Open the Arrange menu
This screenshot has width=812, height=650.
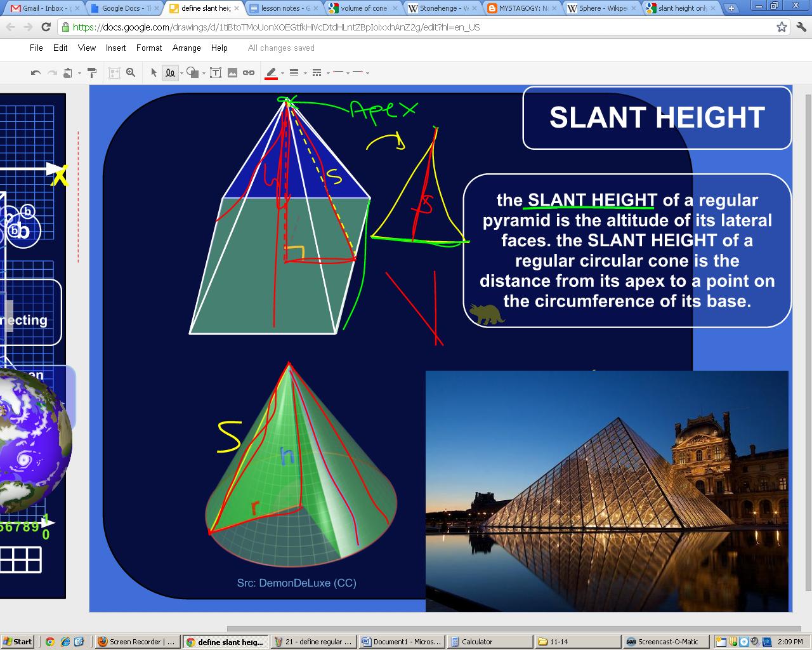[x=187, y=48]
